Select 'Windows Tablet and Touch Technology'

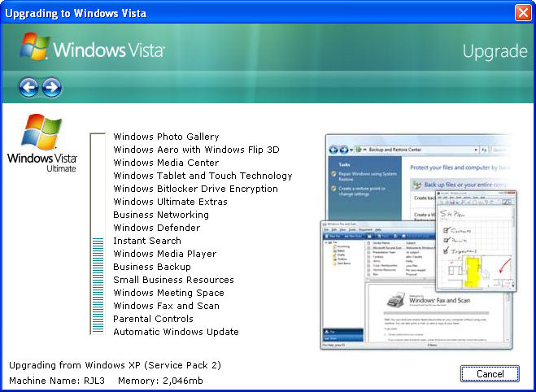tap(203, 176)
